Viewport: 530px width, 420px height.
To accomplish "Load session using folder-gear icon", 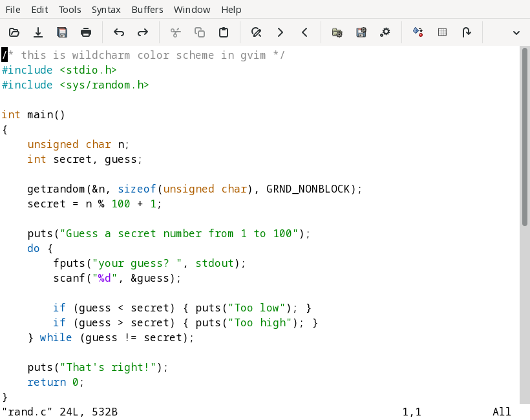I will (337, 32).
